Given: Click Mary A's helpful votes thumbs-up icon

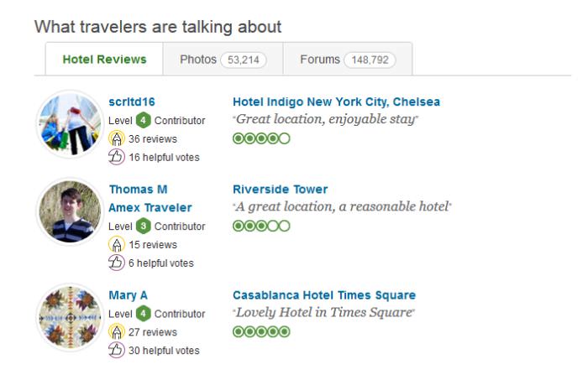Looking at the screenshot, I should [117, 351].
